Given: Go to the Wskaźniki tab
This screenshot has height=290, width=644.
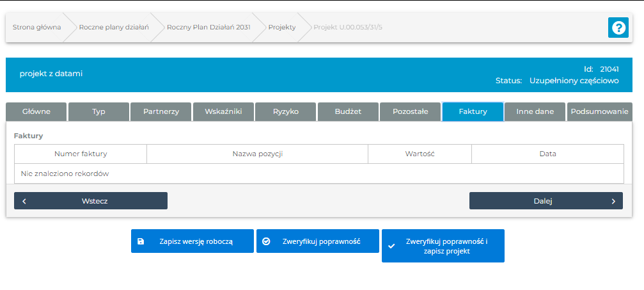Looking at the screenshot, I should (x=223, y=111).
